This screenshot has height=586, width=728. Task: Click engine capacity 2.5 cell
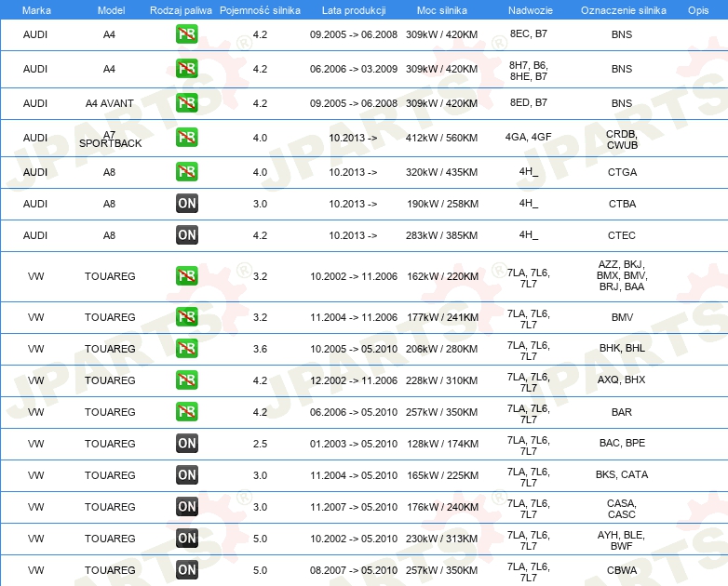click(x=260, y=444)
